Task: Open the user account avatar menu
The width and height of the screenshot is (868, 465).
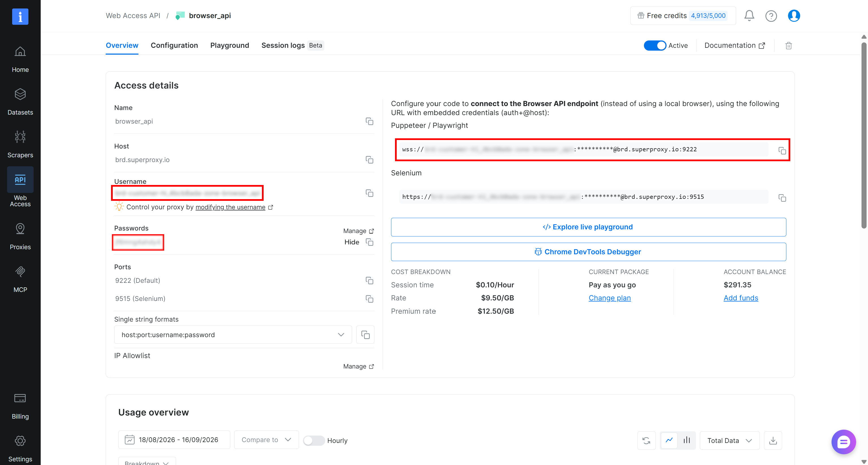Action: [x=794, y=16]
